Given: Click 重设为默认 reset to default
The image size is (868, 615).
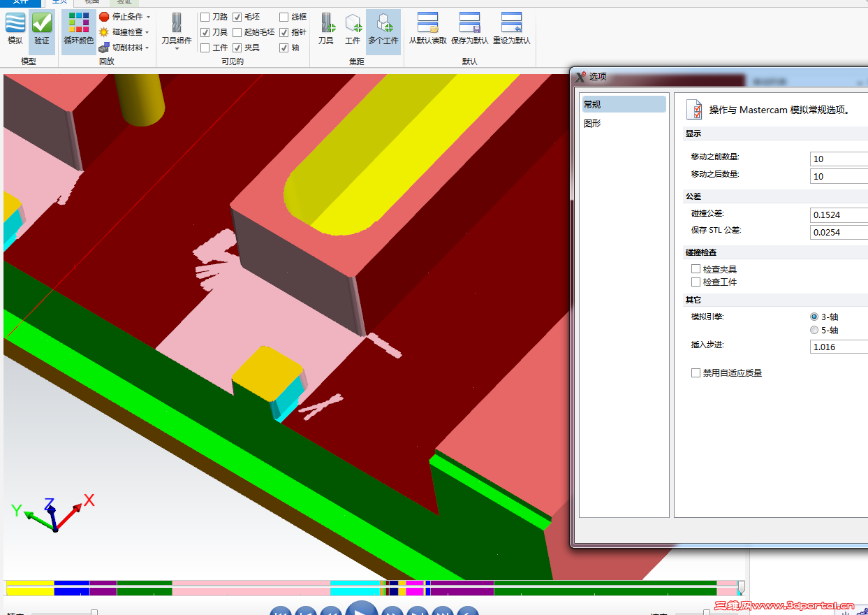Looking at the screenshot, I should pyautogui.click(x=512, y=29).
